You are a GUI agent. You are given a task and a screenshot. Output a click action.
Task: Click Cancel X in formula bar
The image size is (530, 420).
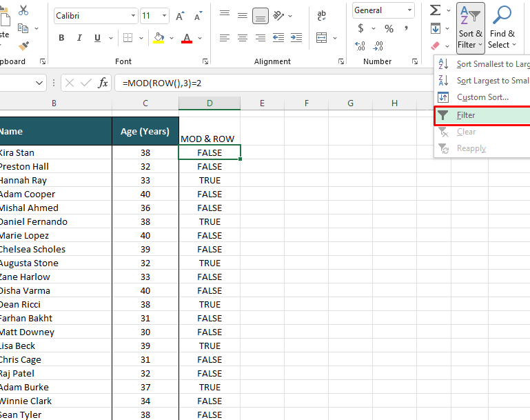pos(70,83)
